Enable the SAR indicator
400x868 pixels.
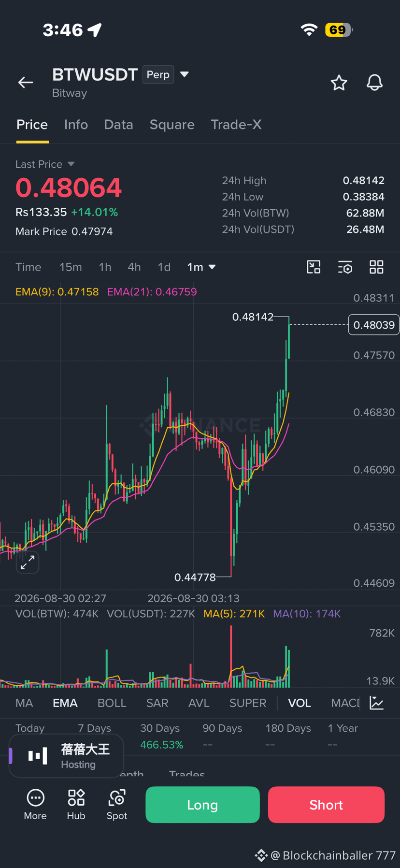pyautogui.click(x=157, y=703)
